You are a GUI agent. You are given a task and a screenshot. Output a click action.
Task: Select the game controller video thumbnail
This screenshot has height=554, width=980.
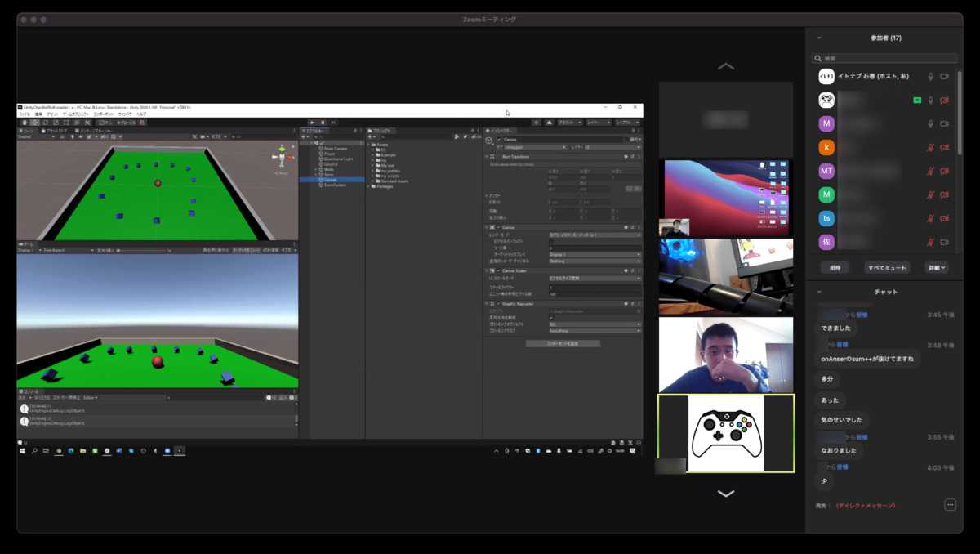725,433
